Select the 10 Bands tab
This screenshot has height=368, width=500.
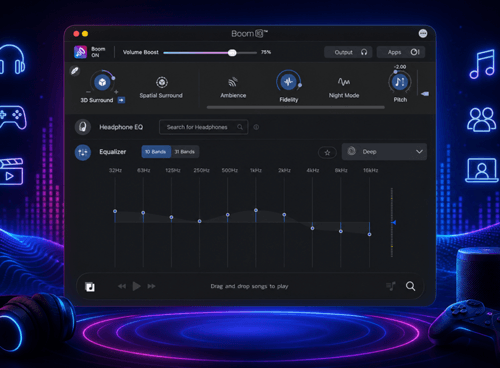(156, 152)
